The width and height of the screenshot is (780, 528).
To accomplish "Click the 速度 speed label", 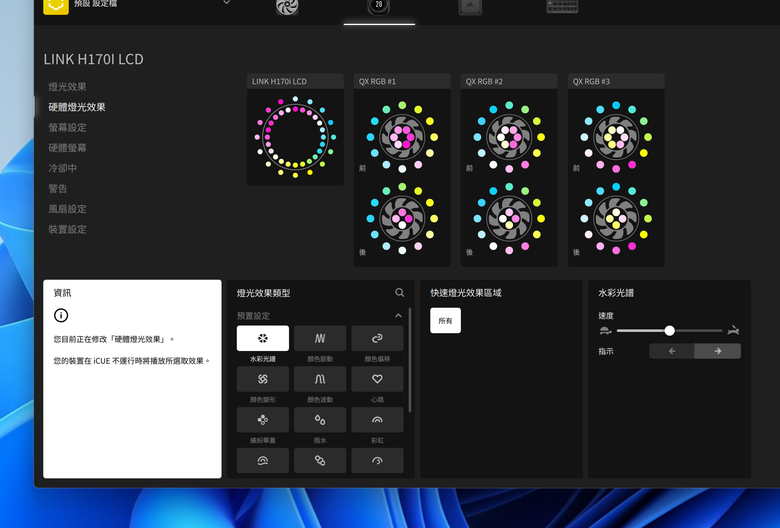I will [605, 316].
